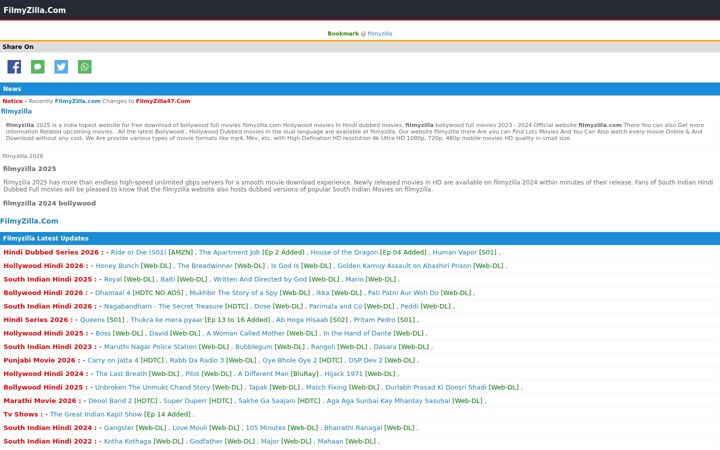Viewport: 720px width, 450px height.
Task: Share the page on Facebook
Action: tap(14, 67)
